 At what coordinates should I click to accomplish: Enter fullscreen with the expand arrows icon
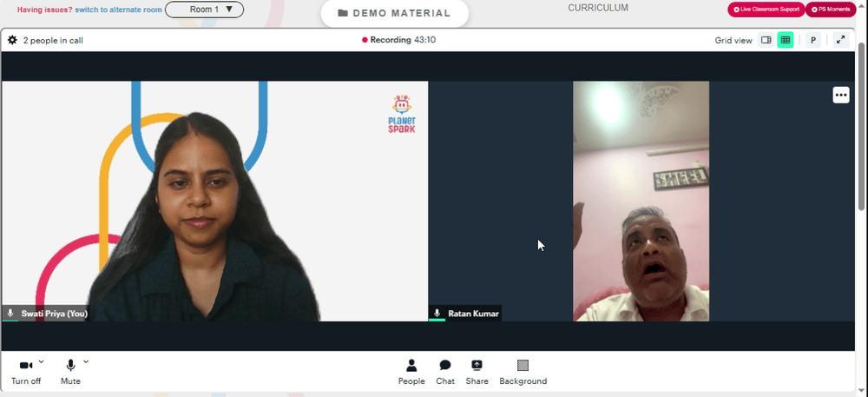[x=840, y=40]
